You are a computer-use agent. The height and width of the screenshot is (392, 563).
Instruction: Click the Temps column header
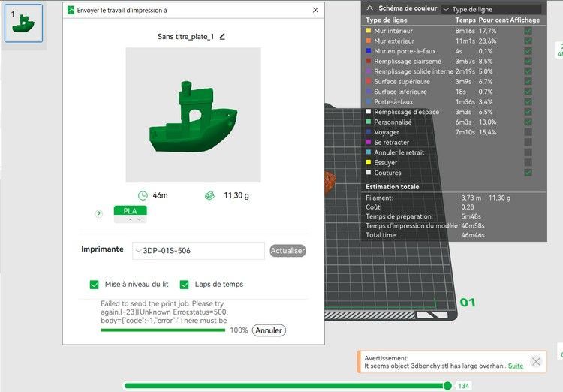coord(465,20)
